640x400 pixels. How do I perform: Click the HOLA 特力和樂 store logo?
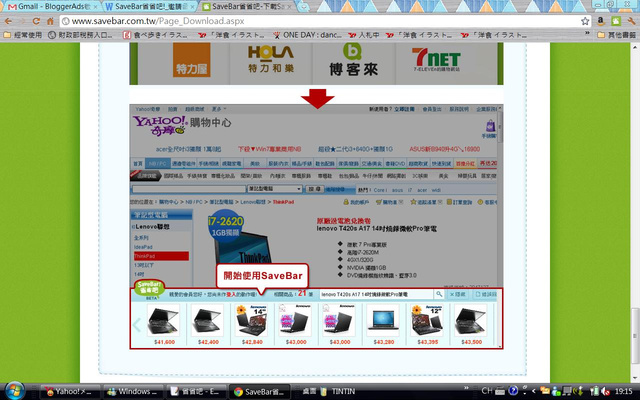pyautogui.click(x=271, y=59)
